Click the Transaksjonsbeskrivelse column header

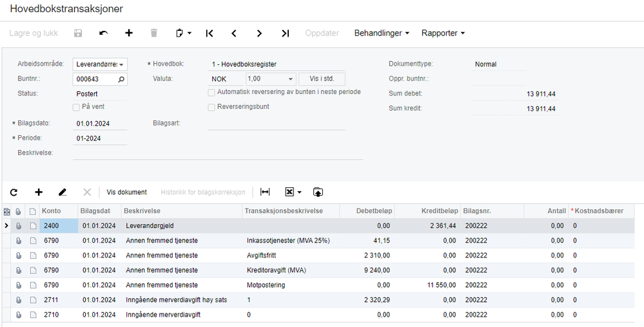tap(291, 211)
